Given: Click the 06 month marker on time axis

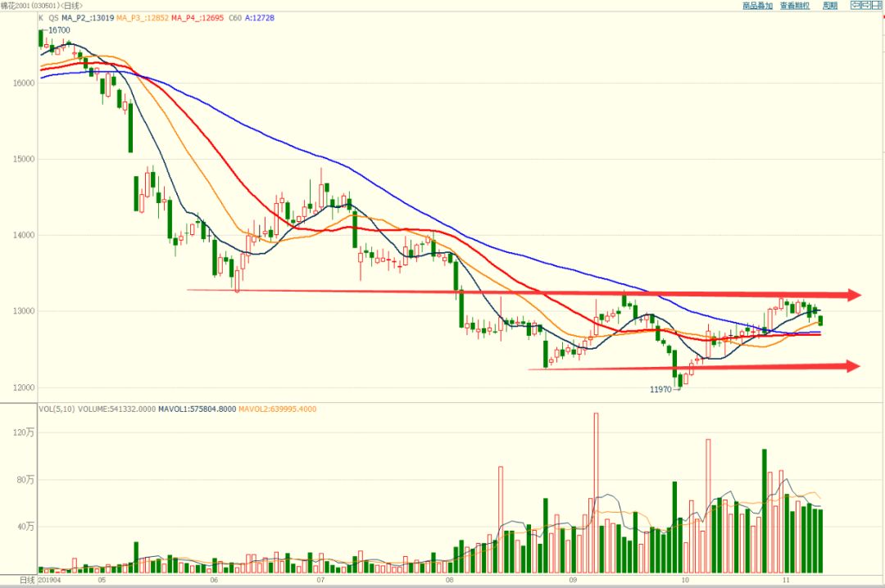Looking at the screenshot, I should pos(214,580).
